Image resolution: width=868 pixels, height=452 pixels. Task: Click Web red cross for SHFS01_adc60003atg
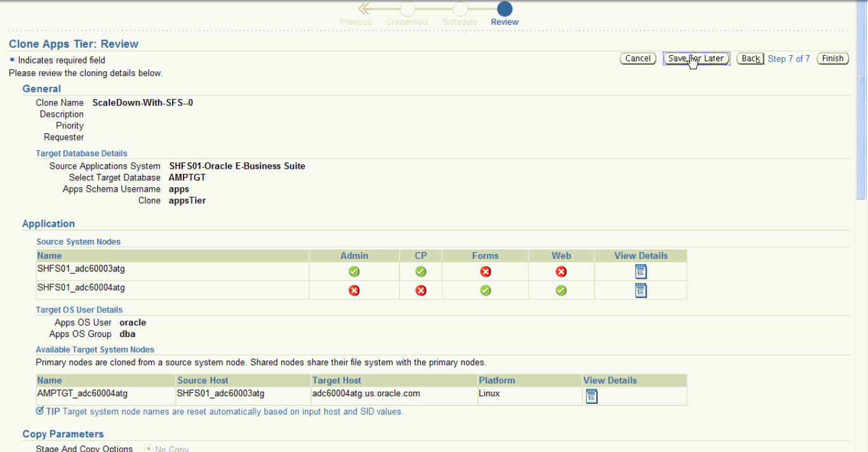pos(561,272)
